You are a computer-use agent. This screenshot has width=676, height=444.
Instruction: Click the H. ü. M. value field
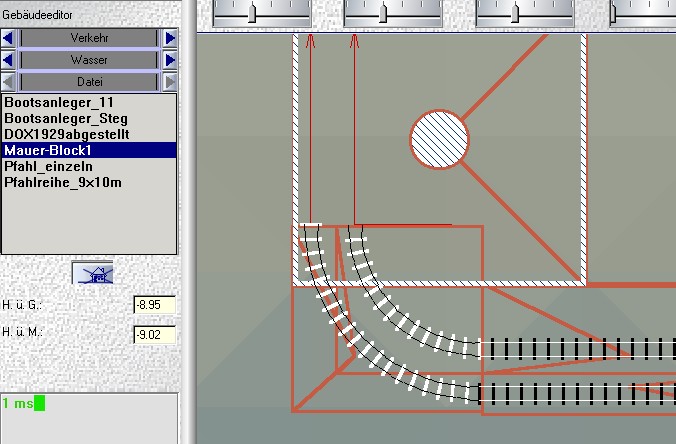tap(154, 334)
